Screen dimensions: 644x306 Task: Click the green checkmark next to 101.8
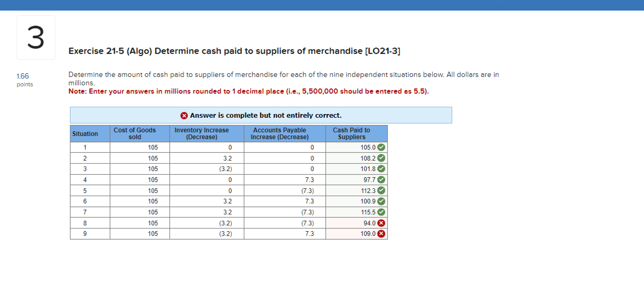(x=381, y=169)
